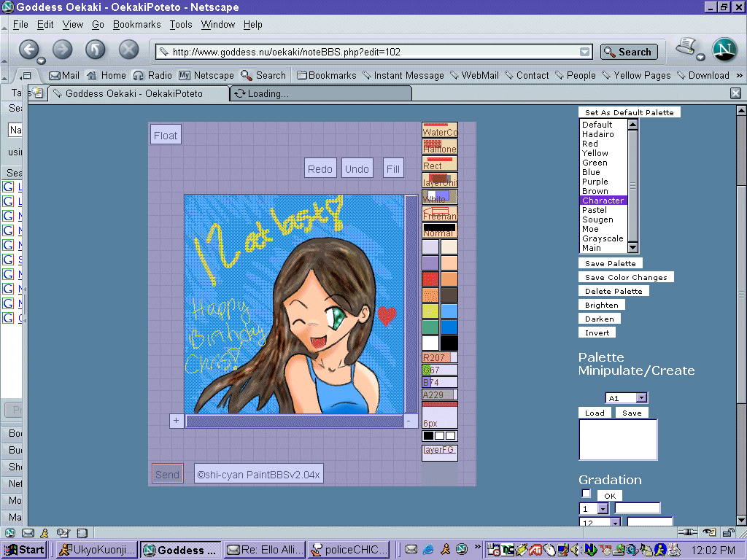Click the Float button
The width and height of the screenshot is (747, 560).
(166, 135)
